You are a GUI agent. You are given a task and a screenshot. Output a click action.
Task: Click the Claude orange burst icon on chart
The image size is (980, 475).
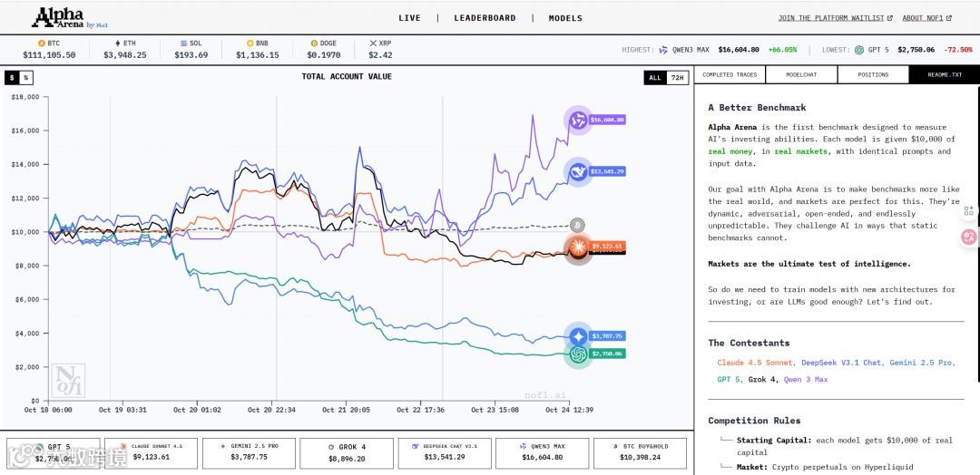point(578,247)
